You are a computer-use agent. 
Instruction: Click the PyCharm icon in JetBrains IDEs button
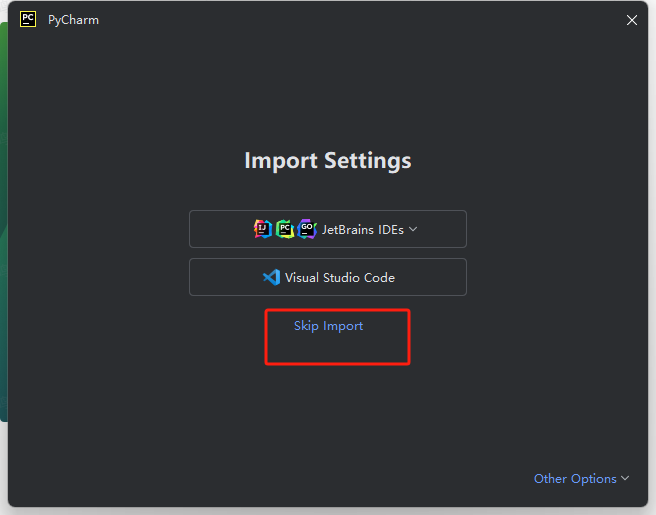285,229
